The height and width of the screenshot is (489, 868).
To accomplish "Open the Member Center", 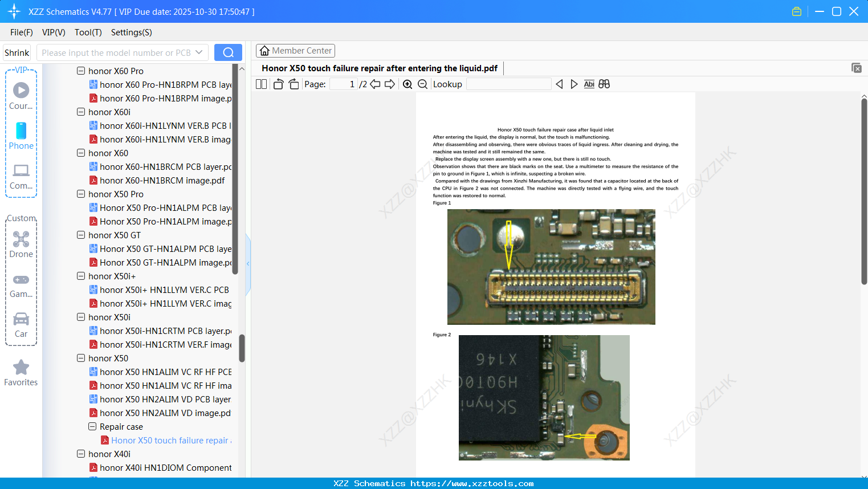I will point(295,51).
